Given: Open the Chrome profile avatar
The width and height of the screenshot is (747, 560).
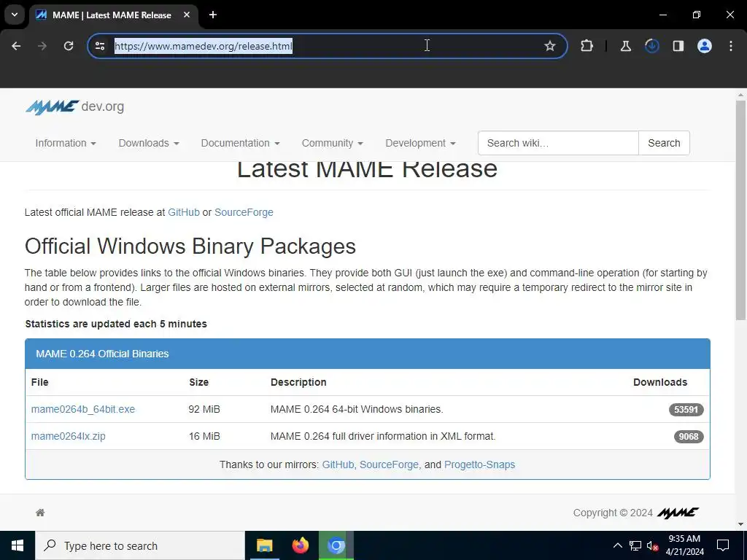Looking at the screenshot, I should [x=705, y=46].
